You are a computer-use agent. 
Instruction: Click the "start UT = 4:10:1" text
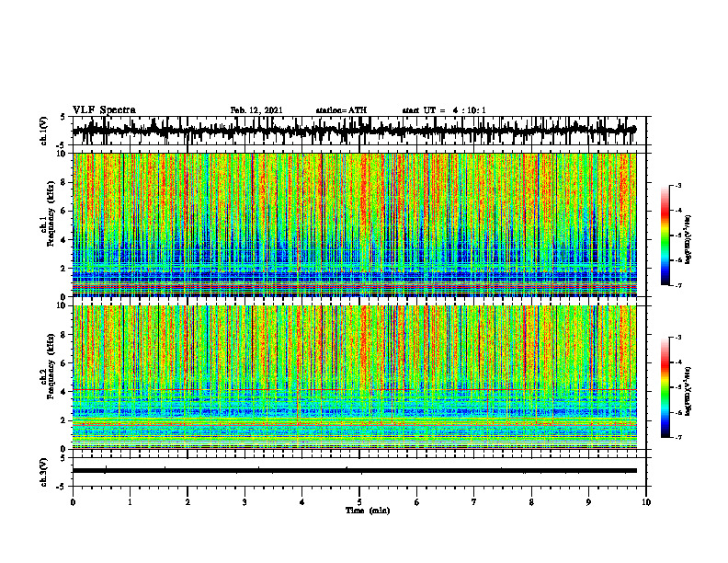point(444,110)
